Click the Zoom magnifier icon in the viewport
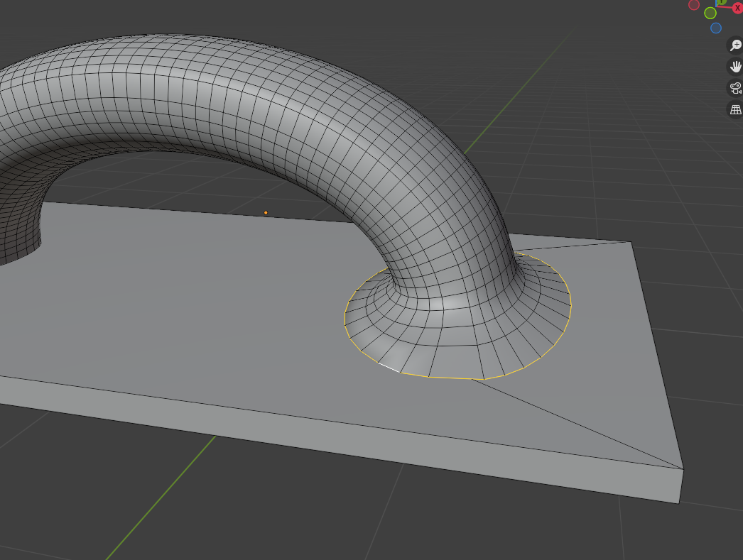This screenshot has width=743, height=560. click(x=736, y=45)
